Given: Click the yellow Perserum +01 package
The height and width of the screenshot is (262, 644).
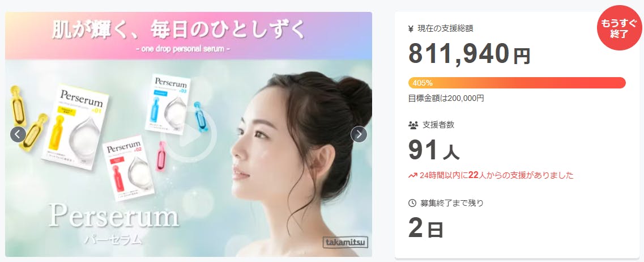Looking at the screenshot, I should click(x=75, y=126).
